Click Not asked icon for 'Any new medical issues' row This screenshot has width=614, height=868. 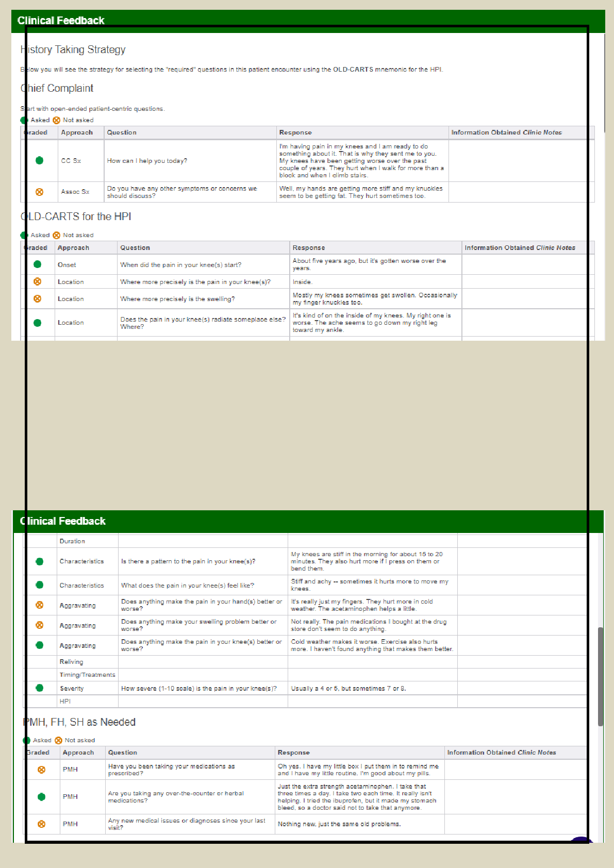pyautogui.click(x=42, y=824)
